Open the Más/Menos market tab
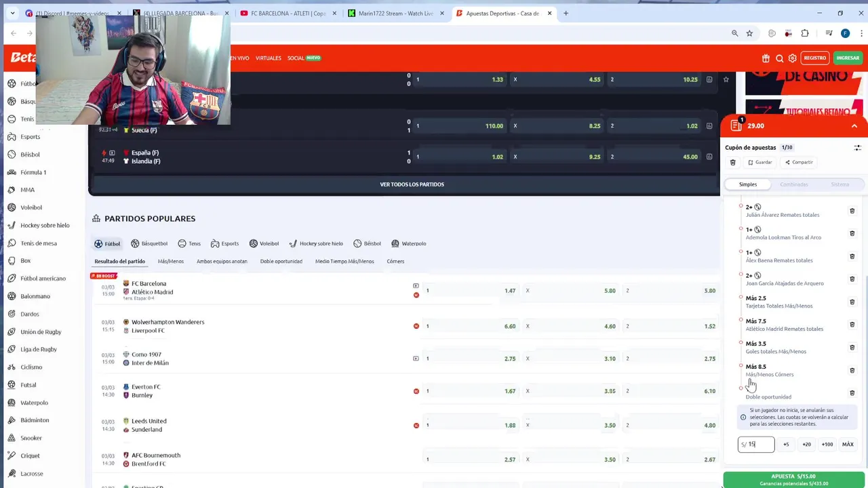 171,262
